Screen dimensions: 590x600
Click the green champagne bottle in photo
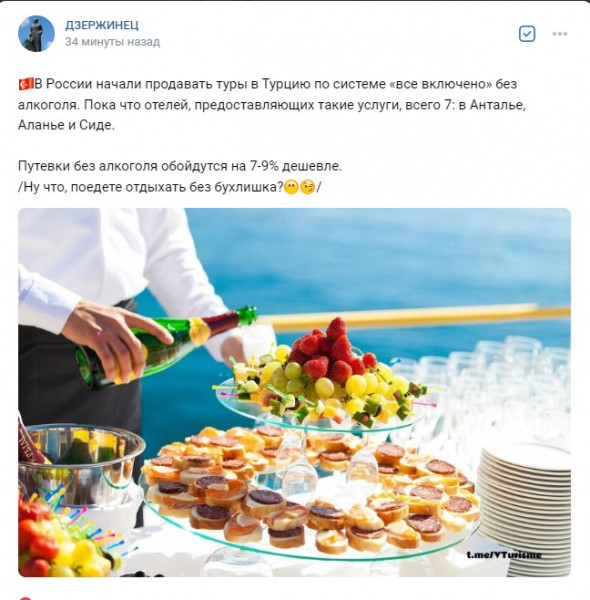165,345
